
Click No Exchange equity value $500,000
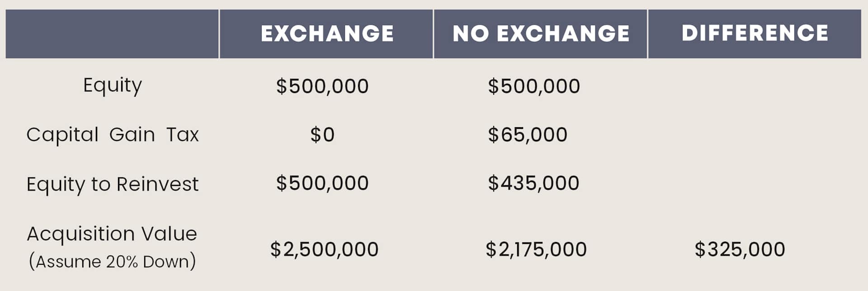point(534,86)
